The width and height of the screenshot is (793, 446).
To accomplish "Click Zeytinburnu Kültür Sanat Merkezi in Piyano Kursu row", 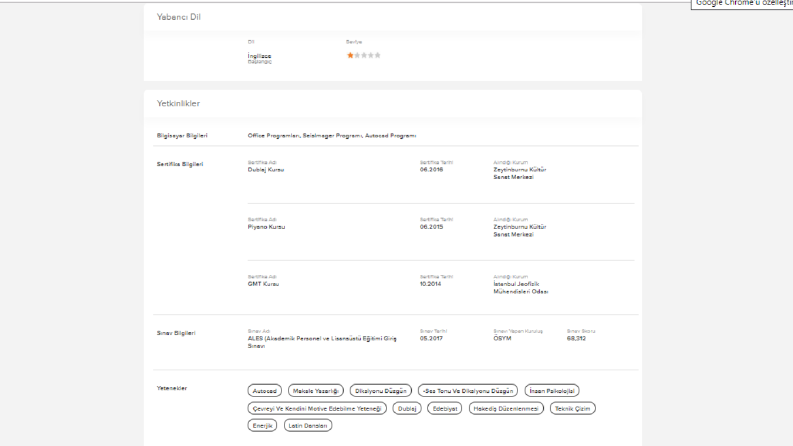I will [520, 231].
